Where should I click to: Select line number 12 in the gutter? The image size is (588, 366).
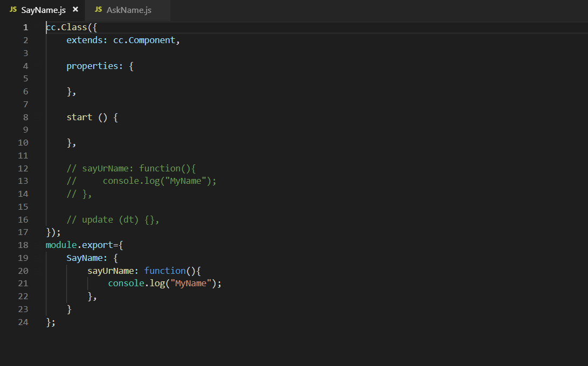pyautogui.click(x=23, y=168)
